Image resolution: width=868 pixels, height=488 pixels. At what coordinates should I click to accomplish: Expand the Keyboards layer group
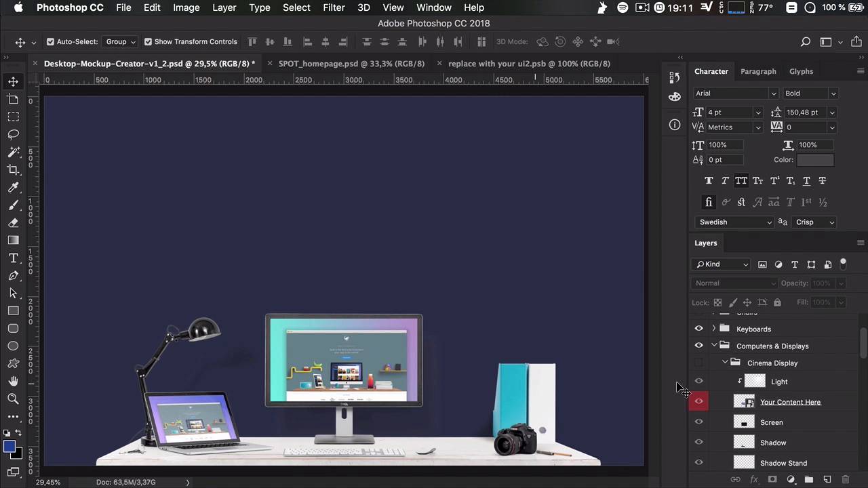coord(713,329)
